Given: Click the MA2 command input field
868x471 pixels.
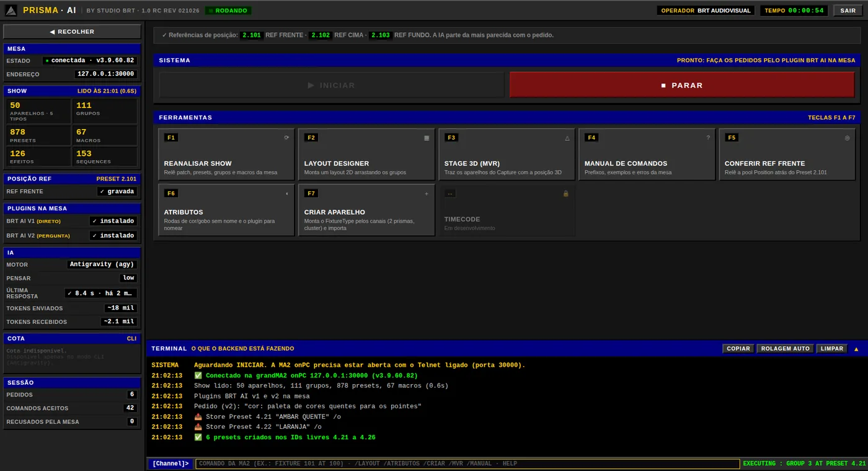Looking at the screenshot, I should click(467, 464).
